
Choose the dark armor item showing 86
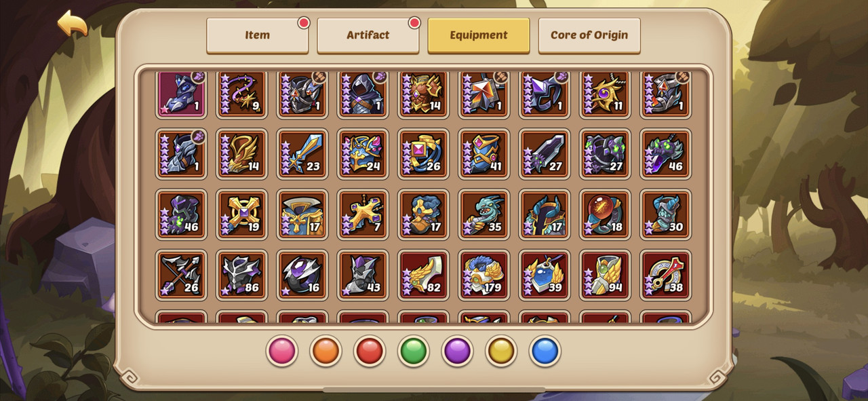(242, 275)
